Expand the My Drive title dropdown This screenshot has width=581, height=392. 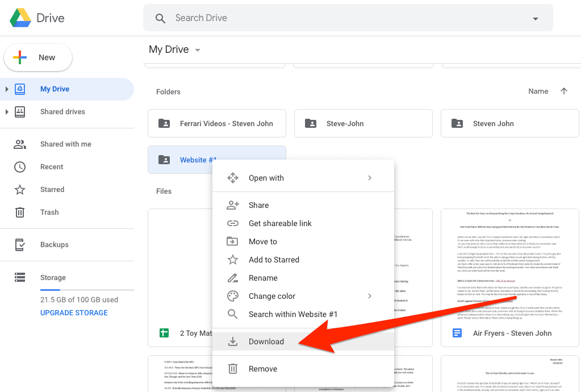[198, 50]
